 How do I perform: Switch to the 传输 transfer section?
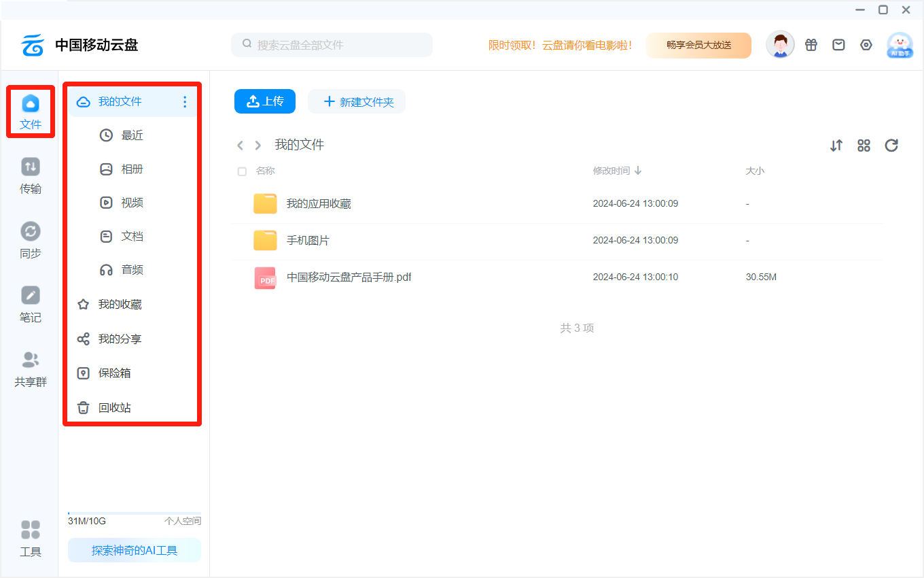pos(31,176)
